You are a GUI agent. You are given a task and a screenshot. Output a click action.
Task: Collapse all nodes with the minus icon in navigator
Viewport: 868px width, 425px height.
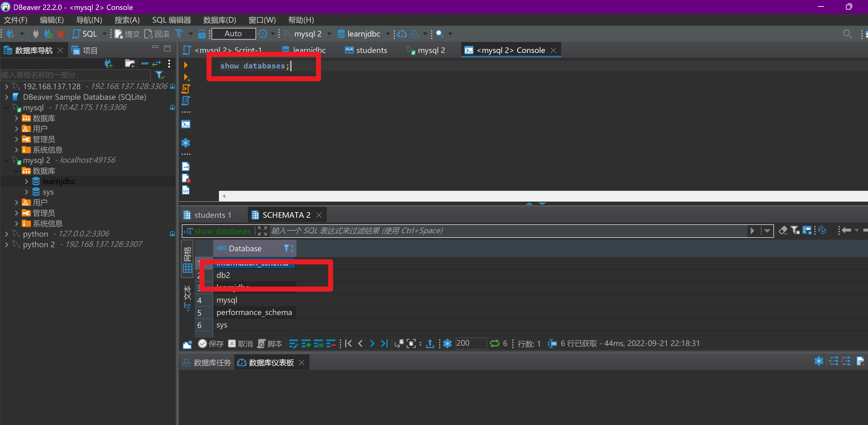[145, 63]
